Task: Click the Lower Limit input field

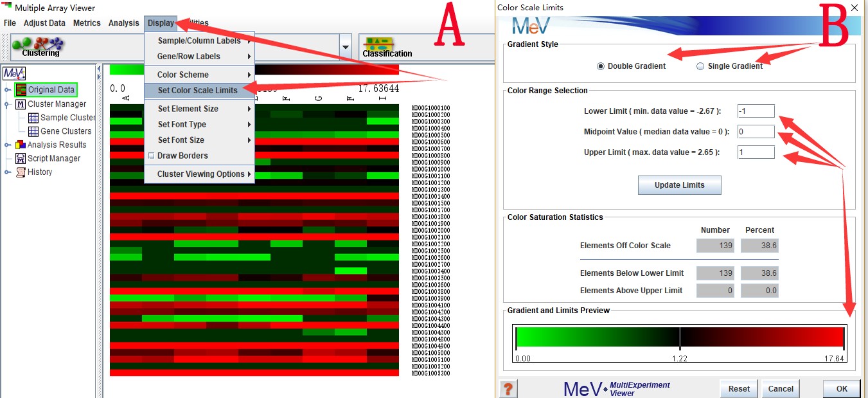Action: pyautogui.click(x=756, y=111)
